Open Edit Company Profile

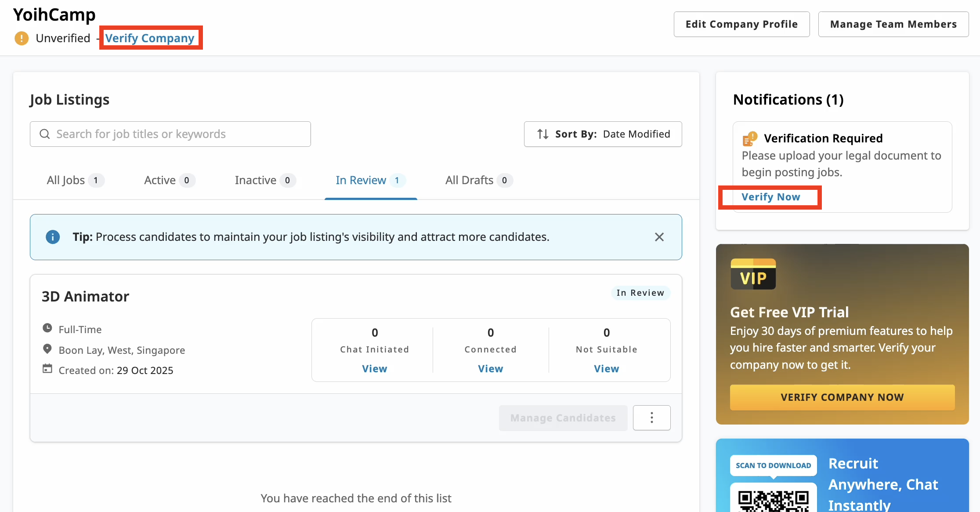[741, 24]
